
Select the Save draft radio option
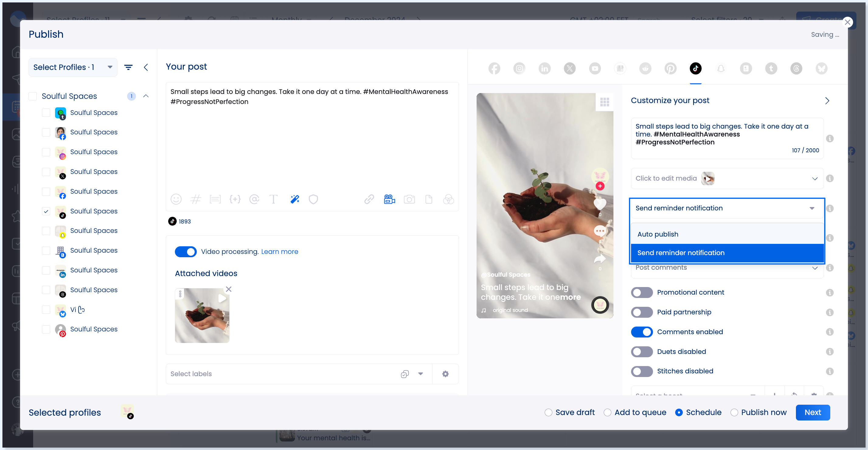click(x=548, y=413)
